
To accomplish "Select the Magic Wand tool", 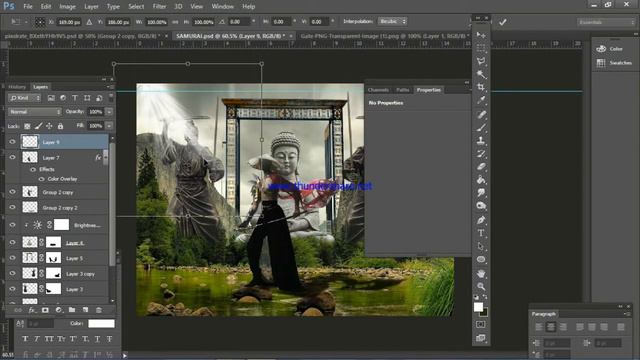I will pyautogui.click(x=481, y=74).
